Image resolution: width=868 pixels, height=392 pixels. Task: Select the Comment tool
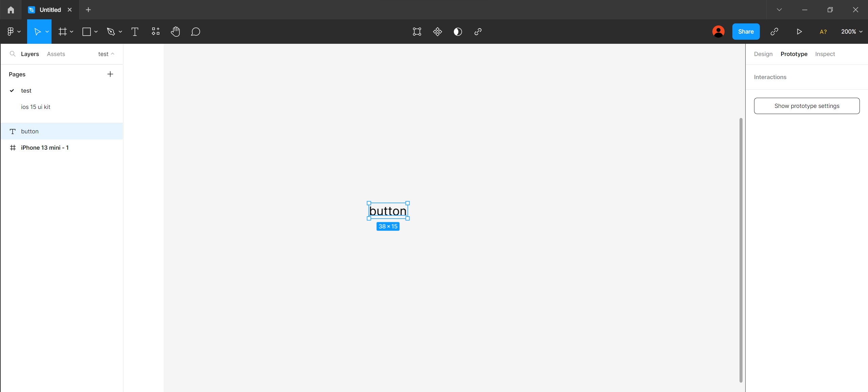[195, 32]
